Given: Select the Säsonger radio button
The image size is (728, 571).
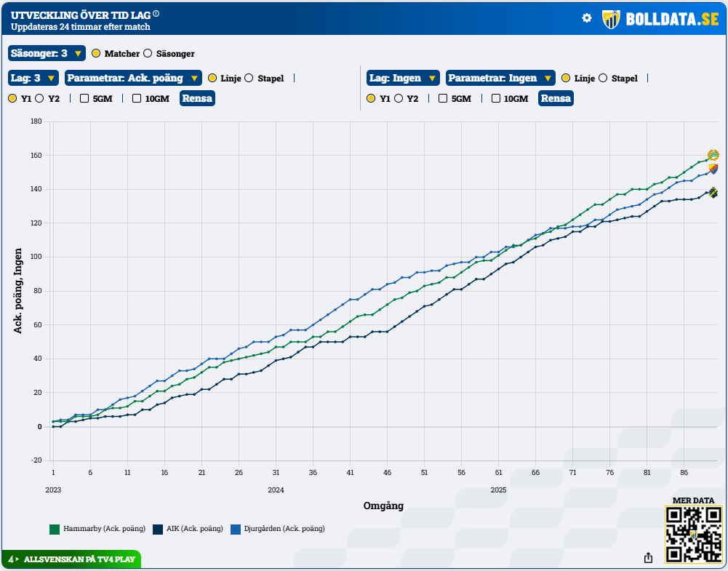Looking at the screenshot, I should coord(148,54).
